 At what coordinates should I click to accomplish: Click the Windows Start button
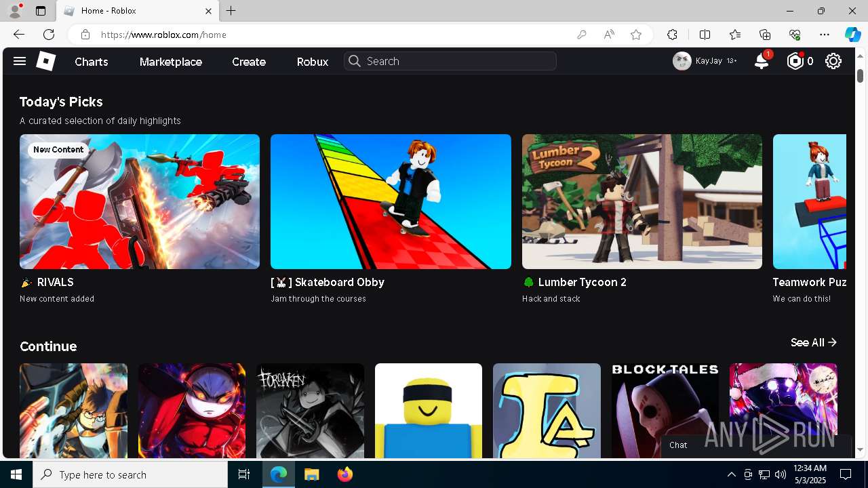click(16, 474)
